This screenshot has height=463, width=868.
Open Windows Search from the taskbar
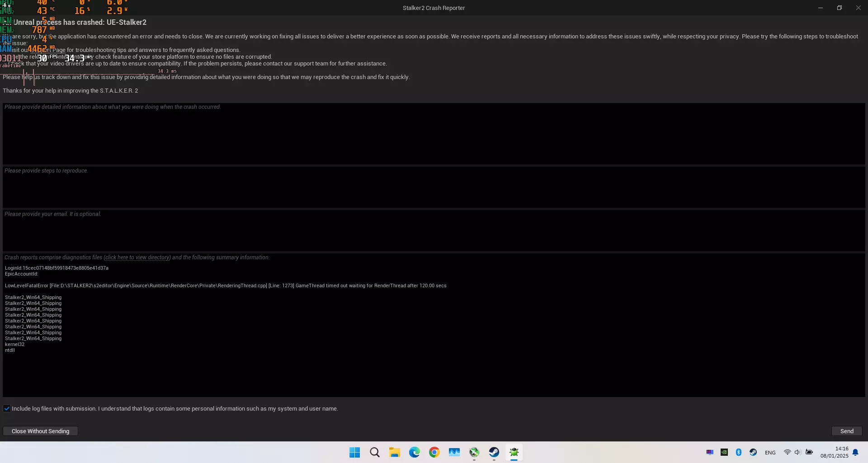[375, 452]
